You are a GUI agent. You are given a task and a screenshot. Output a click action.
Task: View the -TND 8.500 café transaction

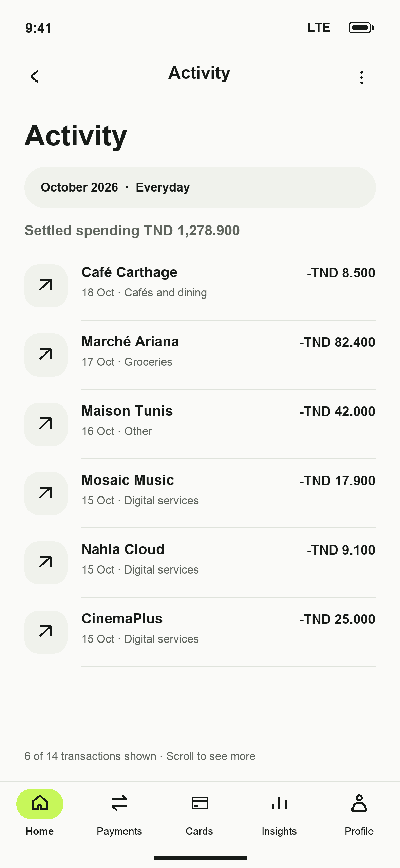200,286
